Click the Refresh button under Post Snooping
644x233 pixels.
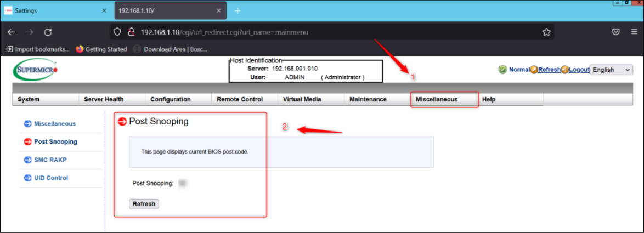tap(144, 204)
